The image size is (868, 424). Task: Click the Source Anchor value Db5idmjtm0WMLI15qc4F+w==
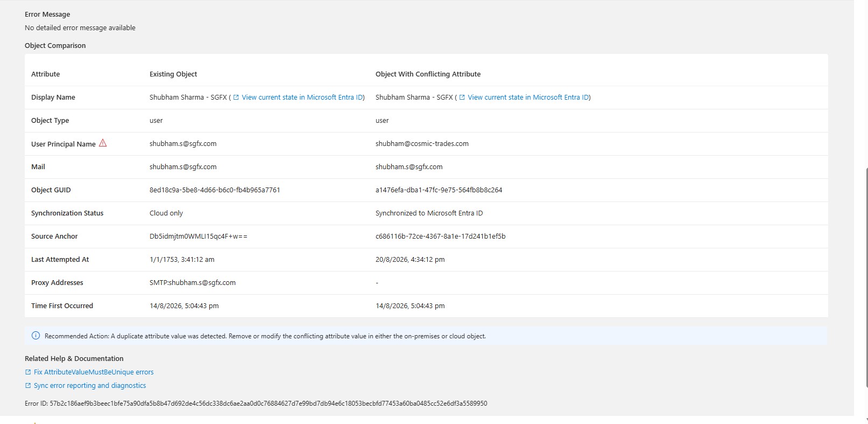[x=199, y=237]
